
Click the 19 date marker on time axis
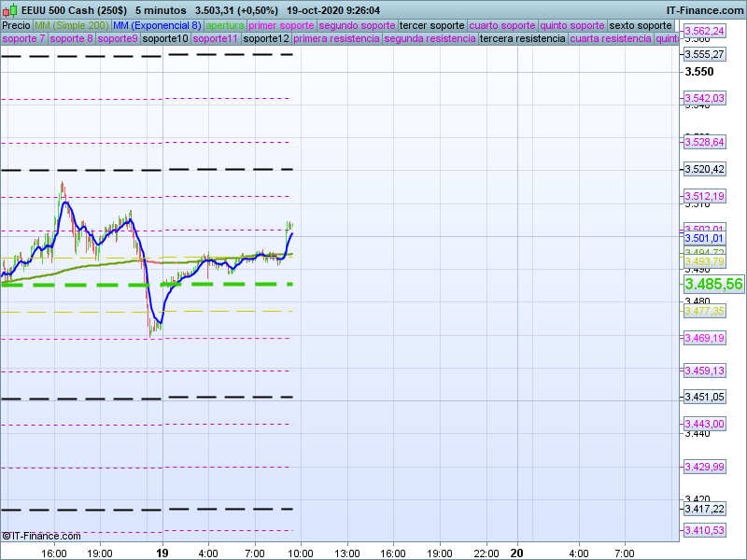[162, 553]
